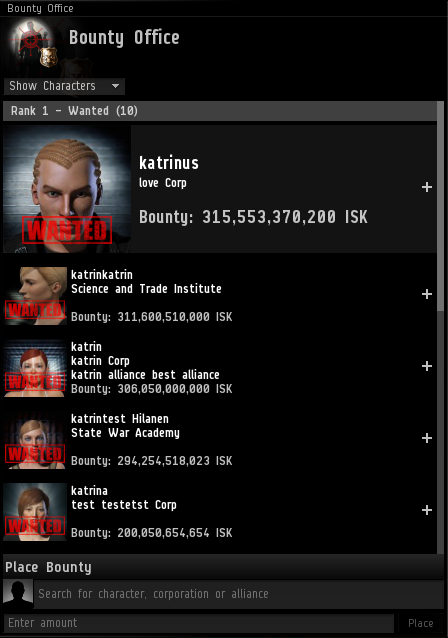Open katrinus wanted portrait
Screen dimensions: 448x638
click(x=67, y=189)
